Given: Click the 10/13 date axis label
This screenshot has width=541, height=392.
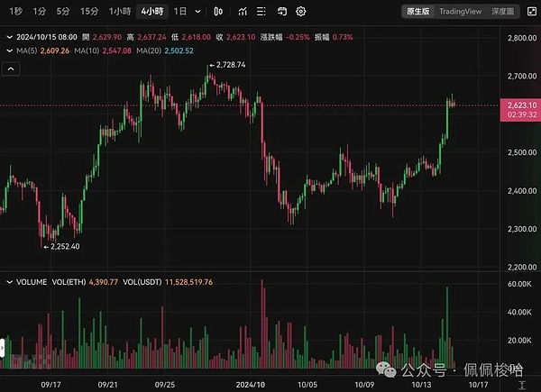Looking at the screenshot, I should 421,385.
